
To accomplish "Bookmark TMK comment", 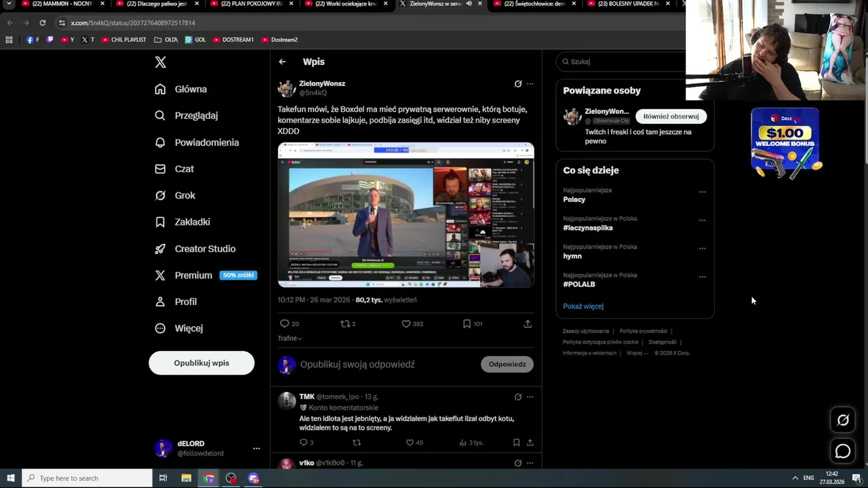I will (517, 443).
